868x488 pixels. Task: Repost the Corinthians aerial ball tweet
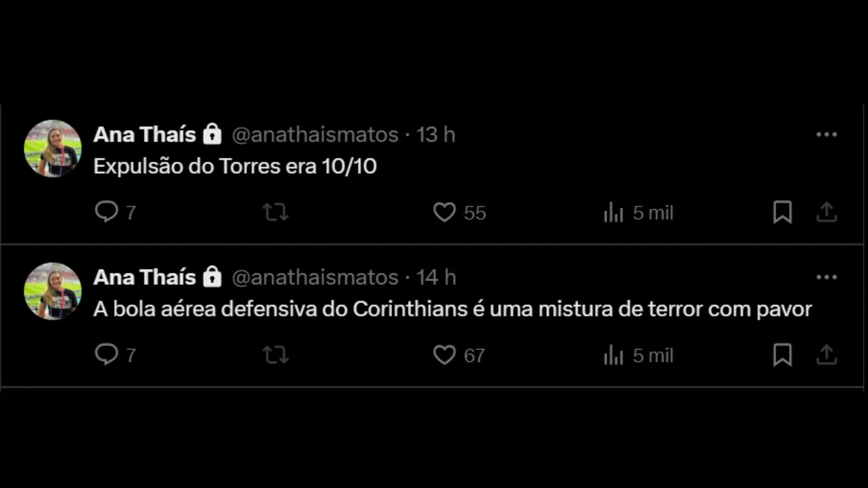pos(275,355)
